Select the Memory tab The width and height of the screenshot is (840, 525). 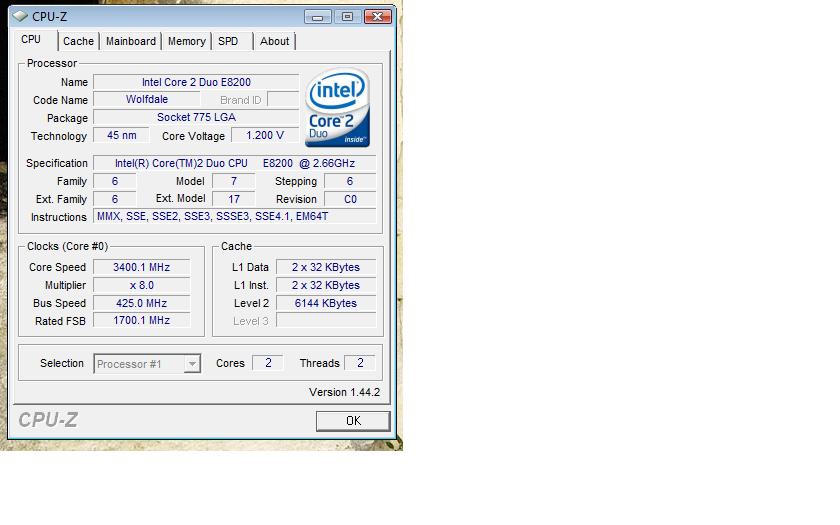click(186, 41)
